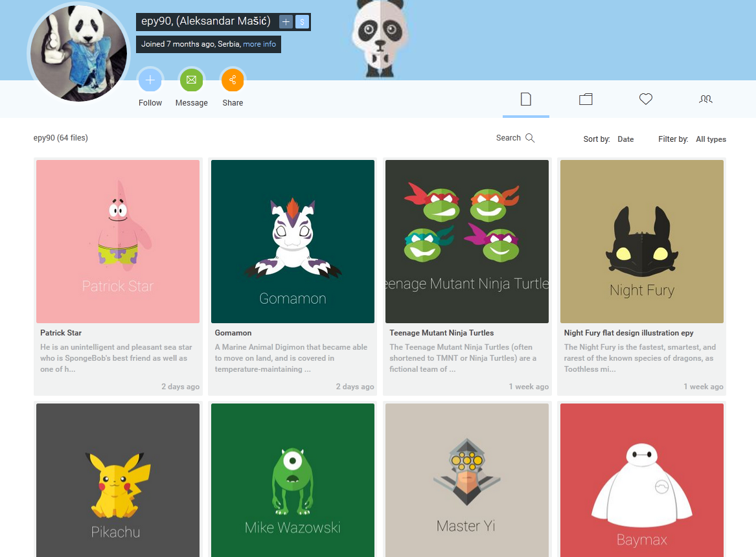The image size is (756, 557).
Task: Click Night Fury description text
Action: (x=640, y=358)
